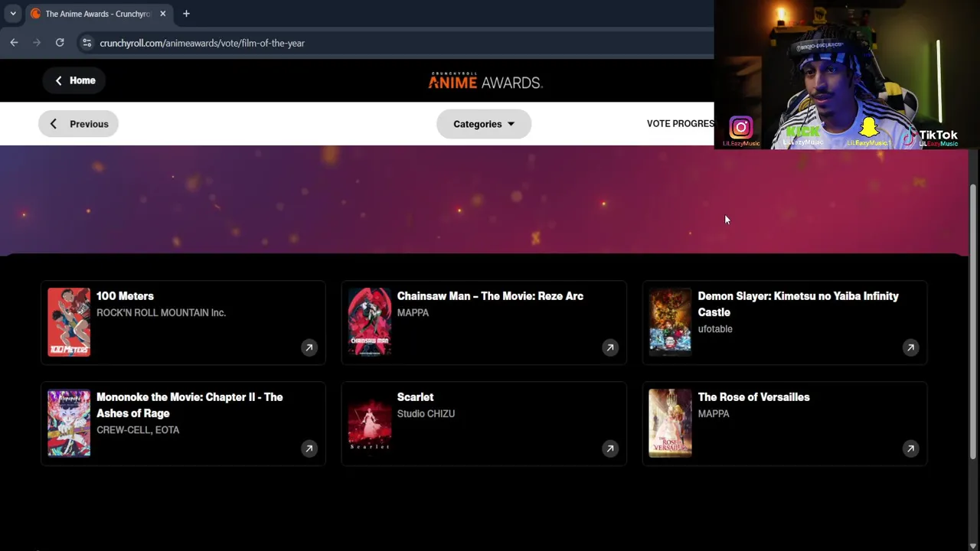Click 'VOTE PROGRESS' label

[x=681, y=124]
